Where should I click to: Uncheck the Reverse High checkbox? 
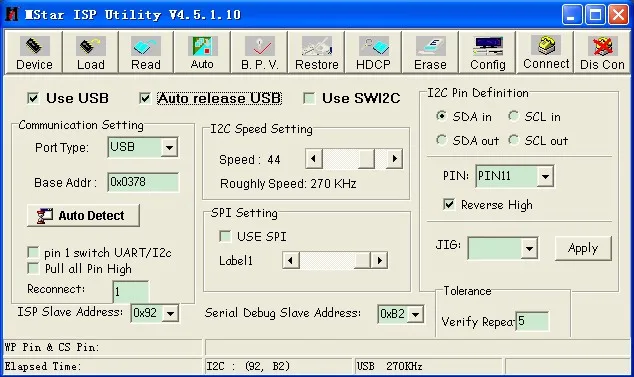click(x=449, y=205)
